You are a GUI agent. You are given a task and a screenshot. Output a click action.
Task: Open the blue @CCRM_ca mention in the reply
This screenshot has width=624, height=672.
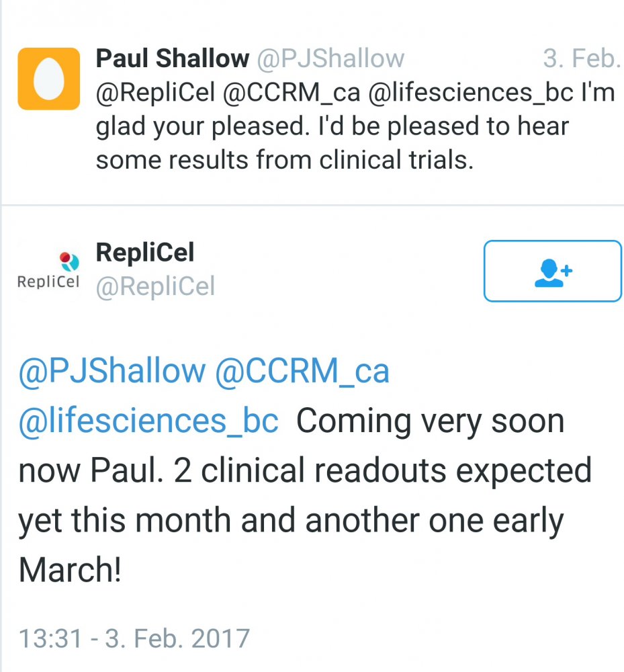(x=302, y=371)
